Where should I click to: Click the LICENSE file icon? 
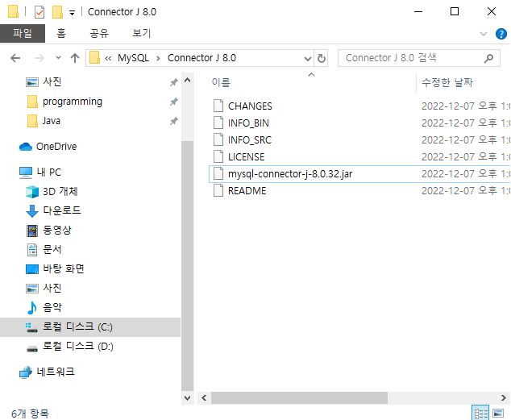[x=218, y=156]
